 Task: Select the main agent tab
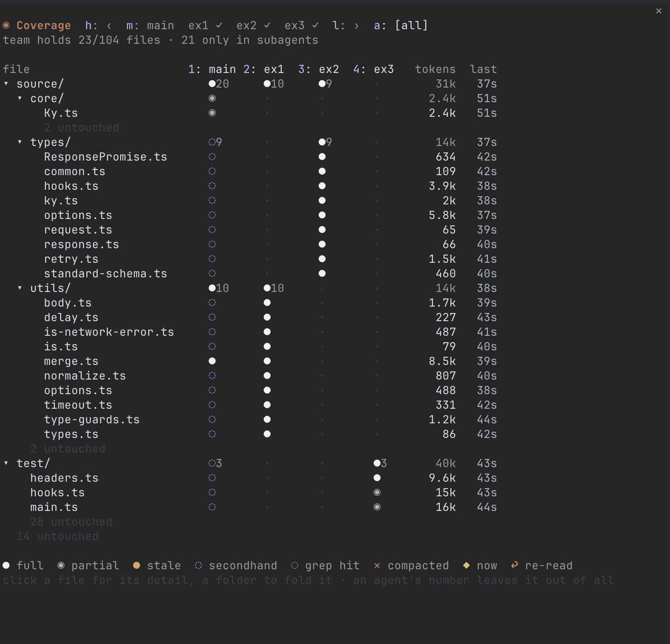pyautogui.click(x=160, y=25)
